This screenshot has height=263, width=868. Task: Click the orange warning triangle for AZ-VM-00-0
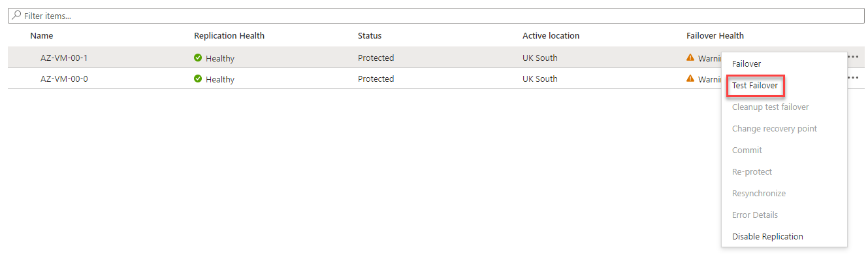[x=690, y=79]
